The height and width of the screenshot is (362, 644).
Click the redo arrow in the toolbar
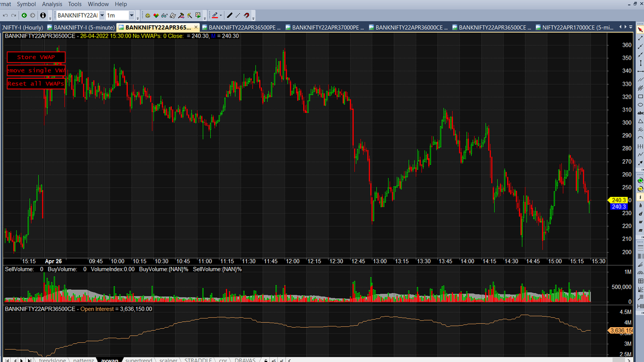pyautogui.click(x=14, y=16)
